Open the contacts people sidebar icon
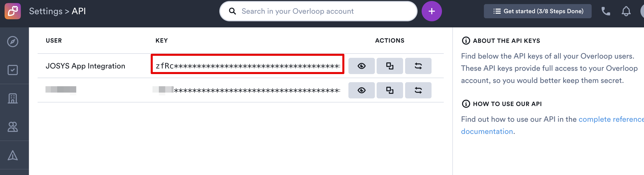Image resolution: width=644 pixels, height=175 pixels. (13, 127)
